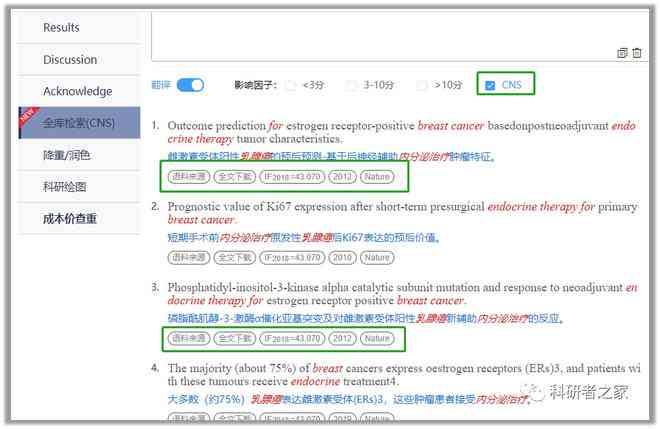The image size is (660, 429).
Task: Open the 科研绘图 sidebar item
Action: click(79, 187)
